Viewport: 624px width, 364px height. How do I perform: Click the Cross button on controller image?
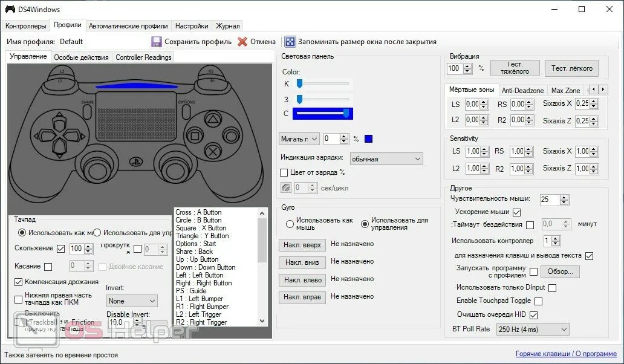tap(213, 152)
